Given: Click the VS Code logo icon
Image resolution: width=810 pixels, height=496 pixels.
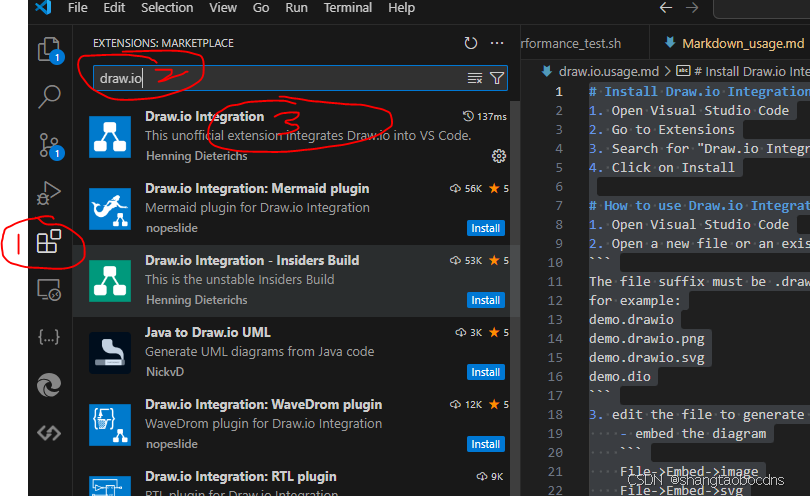Looking at the screenshot, I should point(43,8).
